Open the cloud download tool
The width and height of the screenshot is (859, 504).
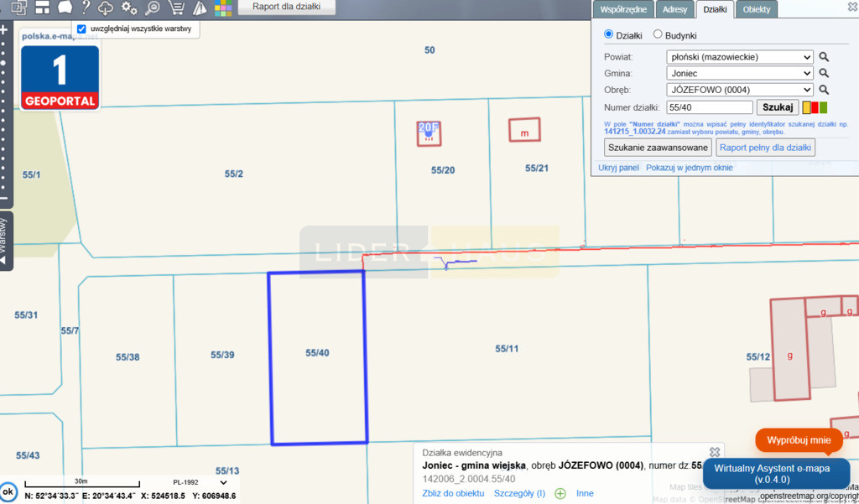tap(105, 8)
